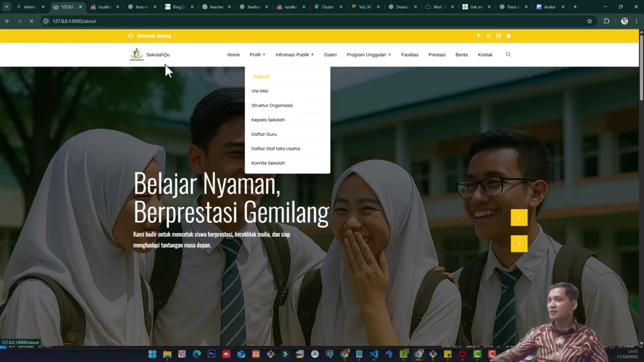Open the PostgreSQL elephant taskbar icon
This screenshot has width=644, height=362.
click(330, 354)
